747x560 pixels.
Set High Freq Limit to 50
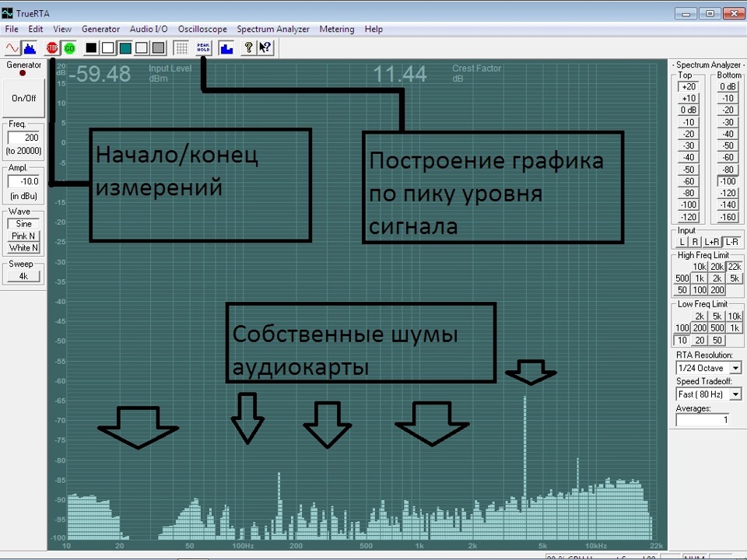click(682, 290)
